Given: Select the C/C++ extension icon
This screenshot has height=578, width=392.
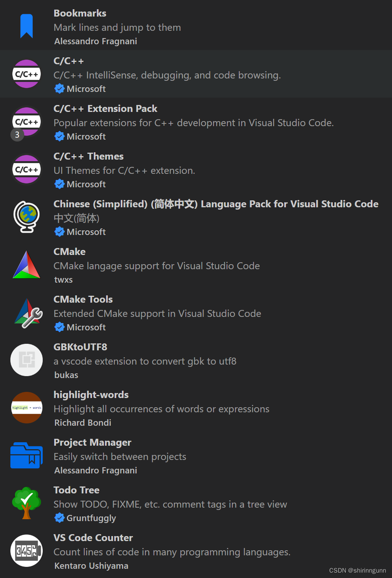Looking at the screenshot, I should click(26, 74).
